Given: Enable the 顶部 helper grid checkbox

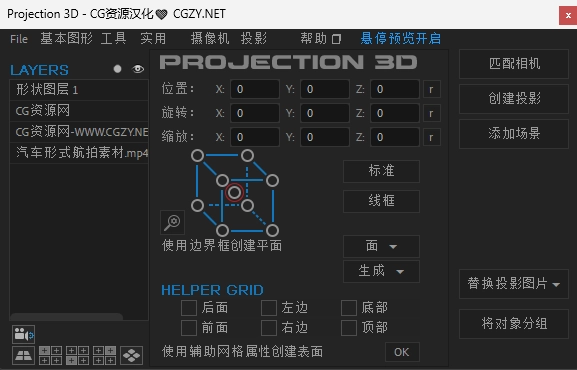Looking at the screenshot, I should tap(349, 328).
